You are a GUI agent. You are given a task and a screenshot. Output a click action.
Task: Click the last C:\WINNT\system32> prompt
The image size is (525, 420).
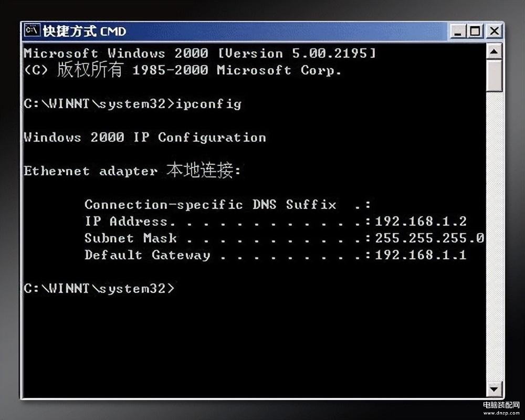point(99,288)
